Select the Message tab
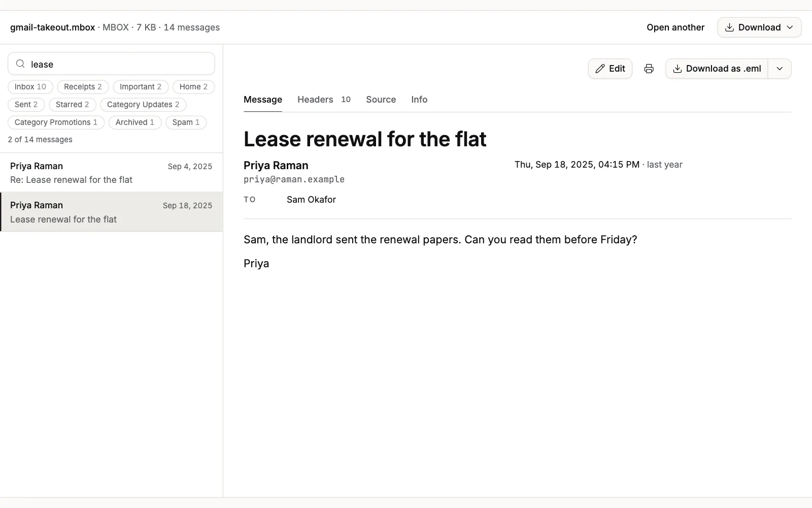This screenshot has width=812, height=508. pyautogui.click(x=263, y=100)
